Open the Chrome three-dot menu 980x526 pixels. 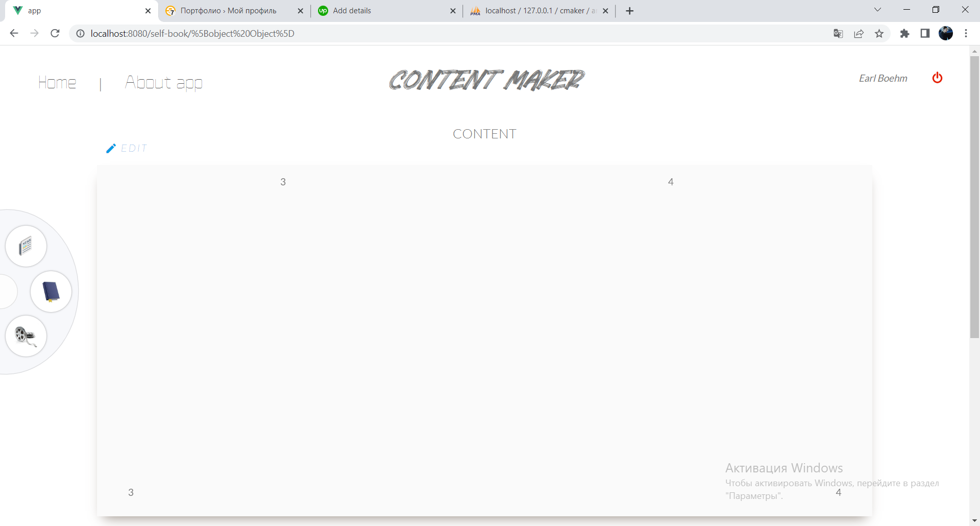(966, 34)
